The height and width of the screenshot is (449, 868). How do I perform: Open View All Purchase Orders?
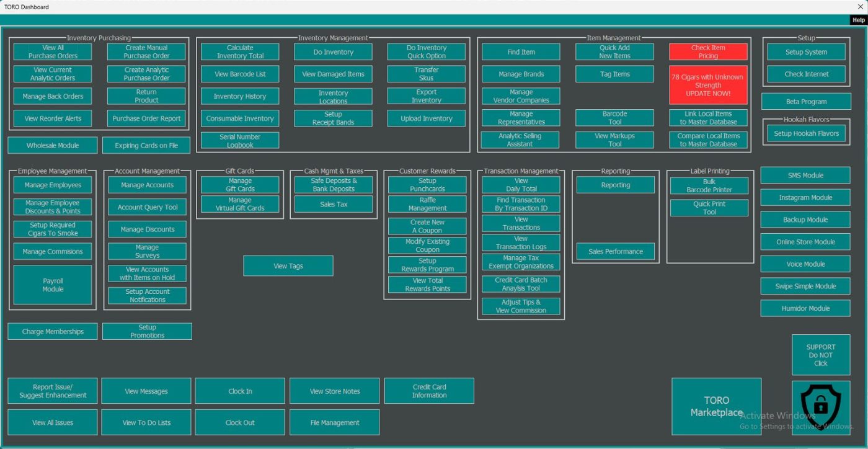click(53, 52)
